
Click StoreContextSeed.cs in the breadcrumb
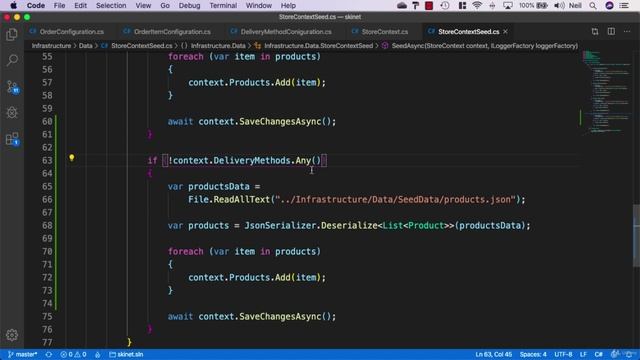tap(142, 46)
